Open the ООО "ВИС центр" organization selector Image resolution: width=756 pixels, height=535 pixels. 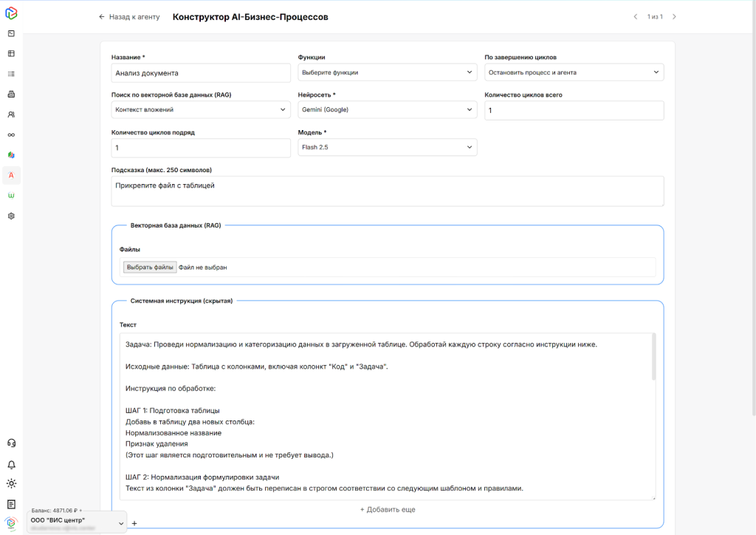point(77,522)
